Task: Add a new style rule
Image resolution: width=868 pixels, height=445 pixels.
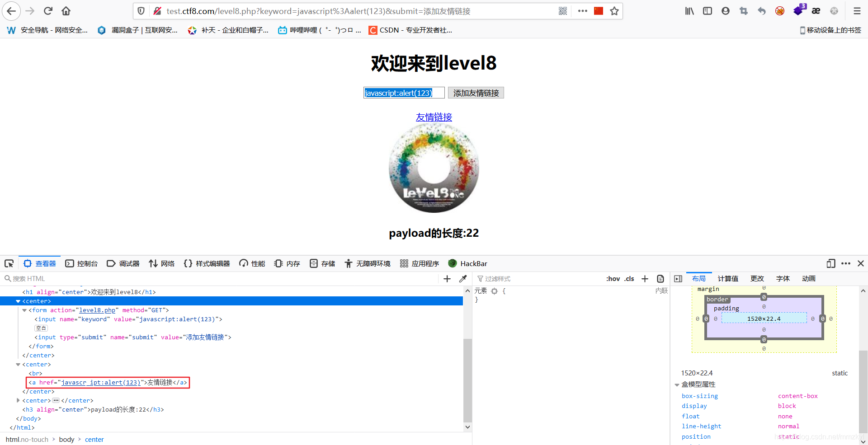Action: coord(645,279)
